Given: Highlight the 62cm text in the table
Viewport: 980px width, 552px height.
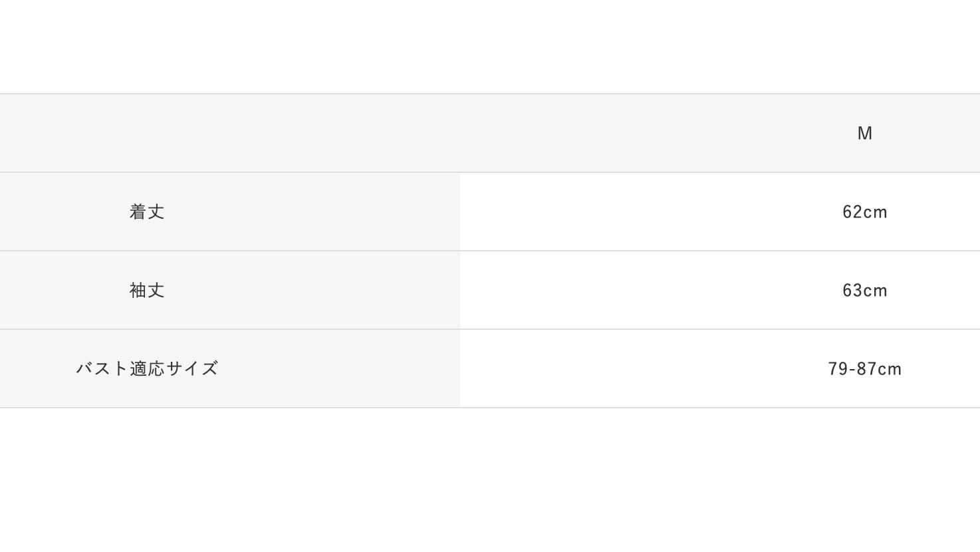Looking at the screenshot, I should tap(864, 211).
